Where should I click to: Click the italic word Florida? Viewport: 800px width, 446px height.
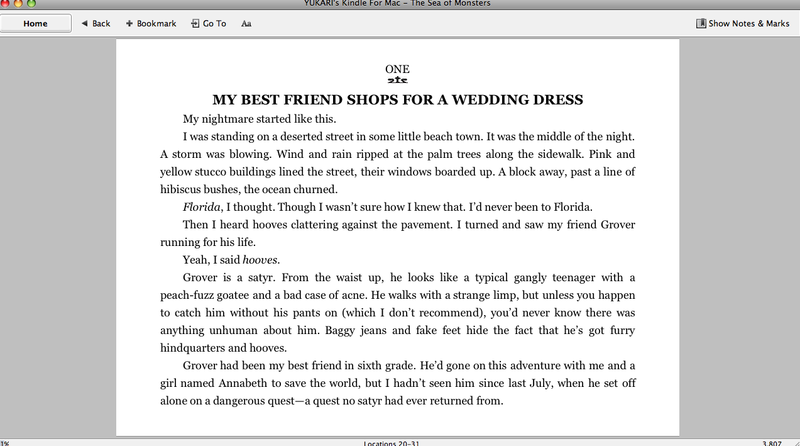[x=202, y=207]
